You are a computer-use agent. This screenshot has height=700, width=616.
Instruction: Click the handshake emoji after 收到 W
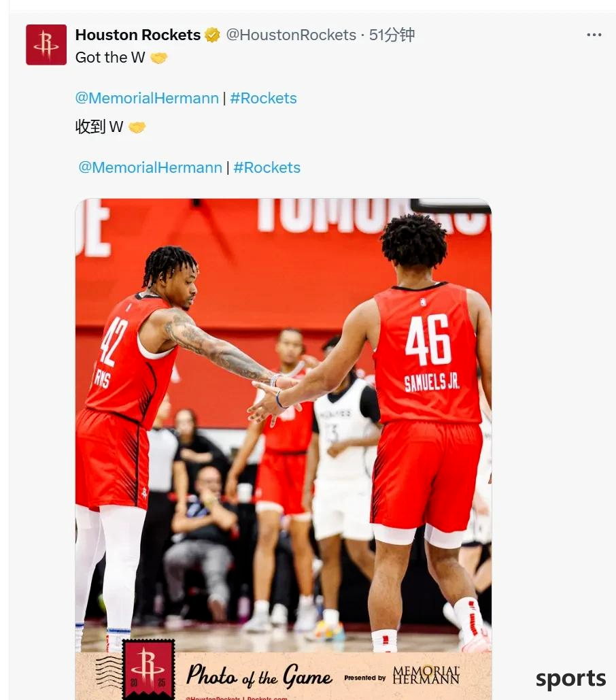pos(137,128)
